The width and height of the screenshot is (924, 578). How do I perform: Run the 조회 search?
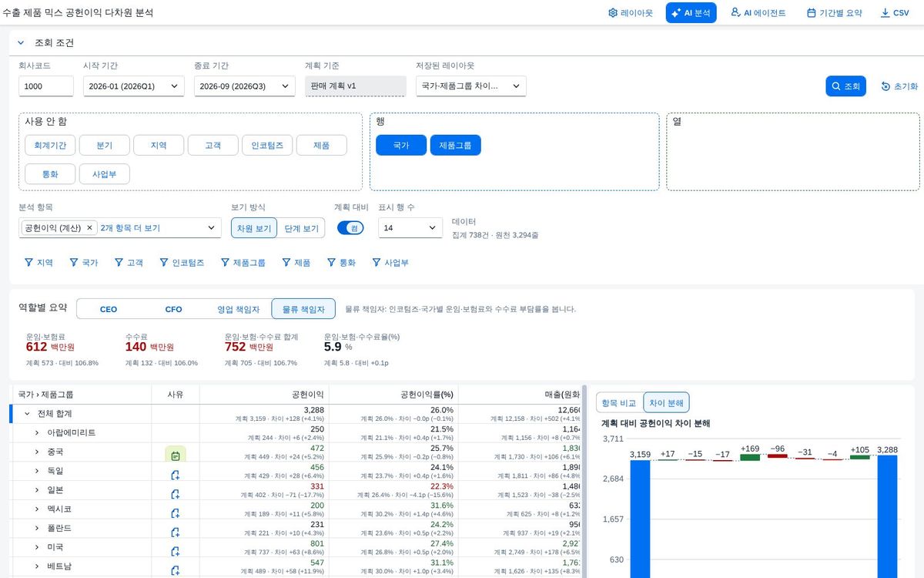click(x=846, y=86)
